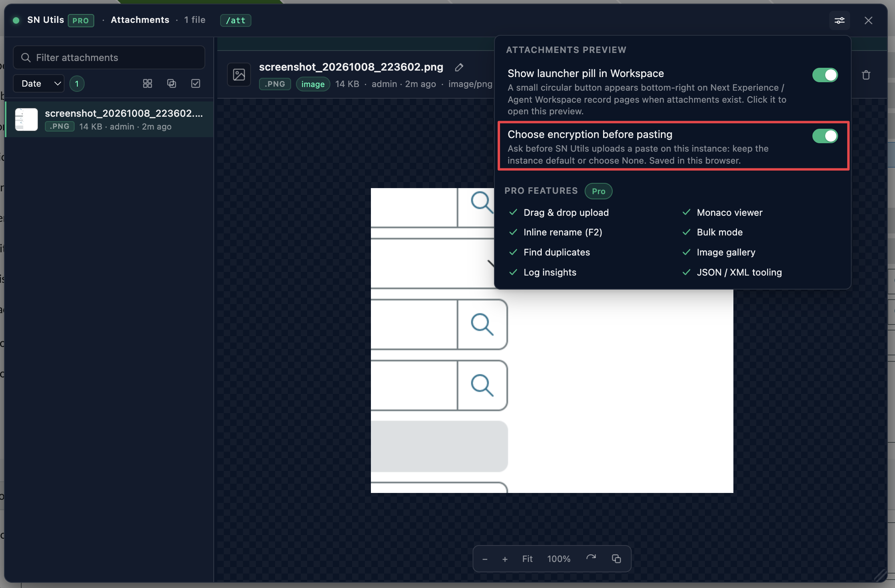Click the green image tag
This screenshot has width=895, height=588.
pyautogui.click(x=313, y=84)
